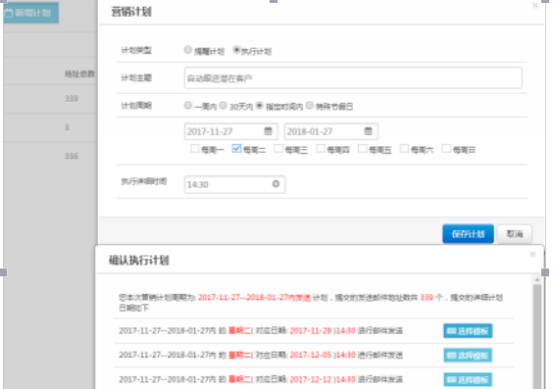Choose the 一周内 period radio button
The image size is (554, 389).
[188, 105]
